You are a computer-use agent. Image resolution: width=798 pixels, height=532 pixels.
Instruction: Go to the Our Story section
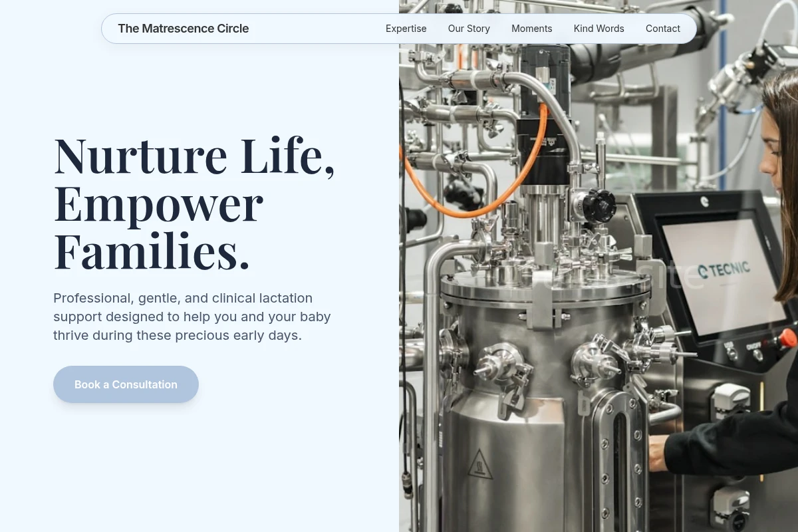click(469, 29)
